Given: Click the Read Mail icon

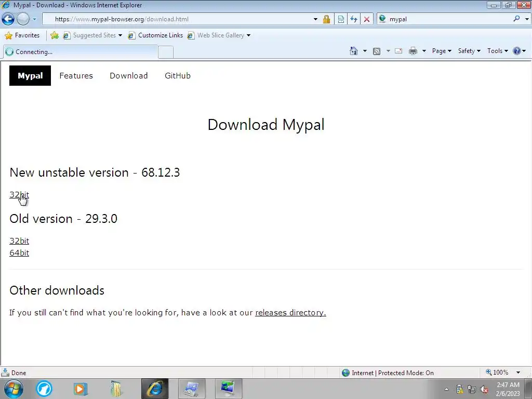Looking at the screenshot, I should (x=398, y=51).
